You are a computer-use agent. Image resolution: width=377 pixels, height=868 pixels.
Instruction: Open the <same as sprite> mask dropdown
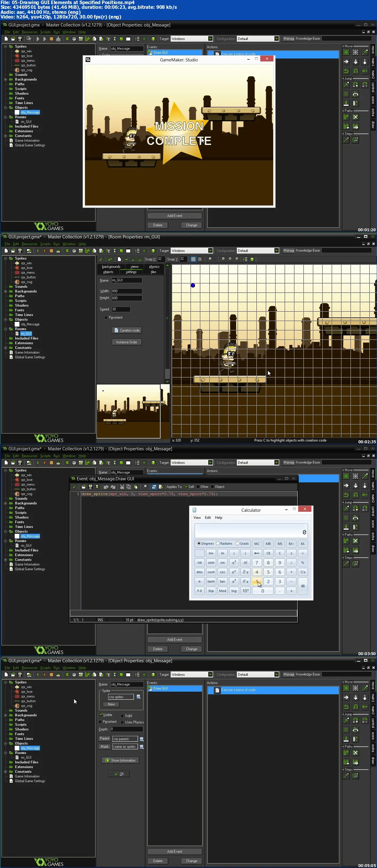click(x=125, y=747)
